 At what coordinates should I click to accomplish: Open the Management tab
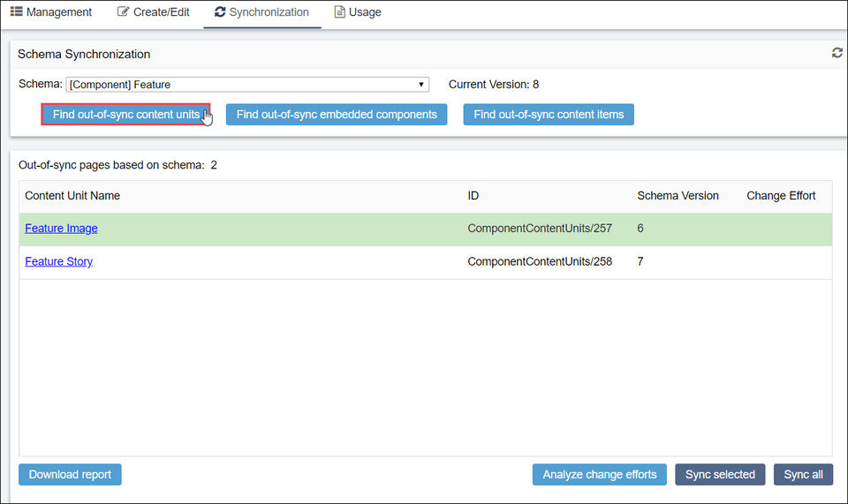point(51,12)
